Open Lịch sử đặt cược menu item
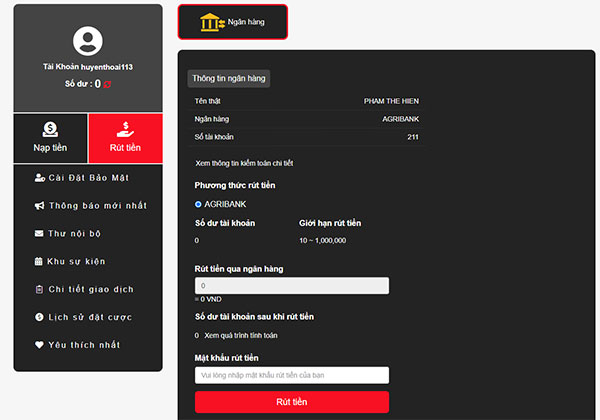The height and width of the screenshot is (420, 600). tap(90, 317)
